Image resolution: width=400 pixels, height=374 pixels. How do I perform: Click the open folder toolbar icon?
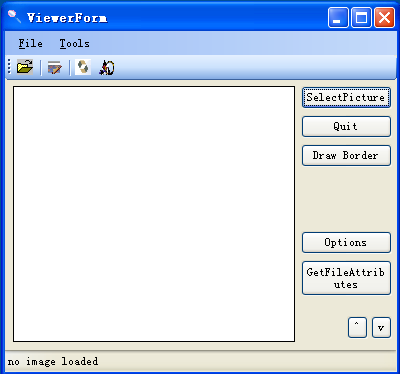(25, 67)
